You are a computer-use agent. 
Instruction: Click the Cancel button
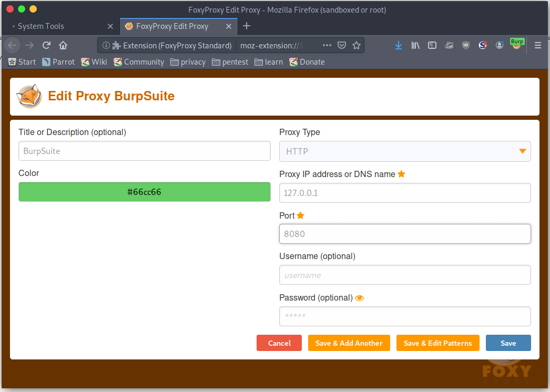[279, 343]
